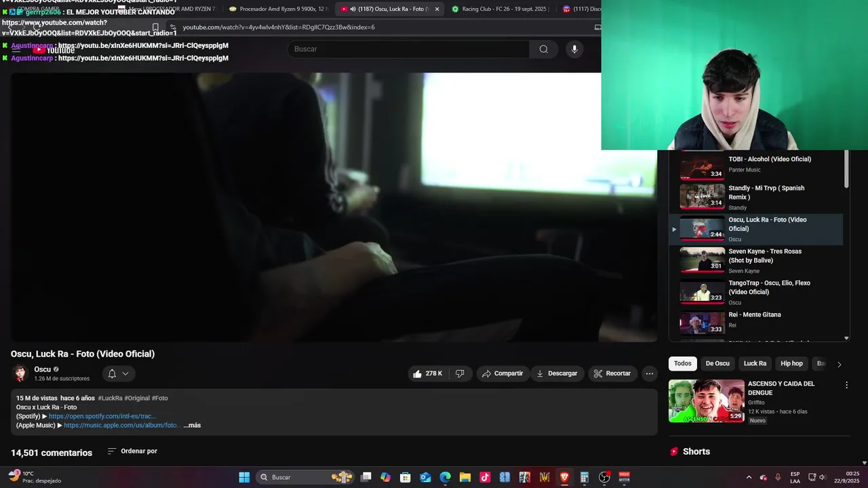Open the Spotify link in description
The image size is (868, 488).
(x=102, y=416)
